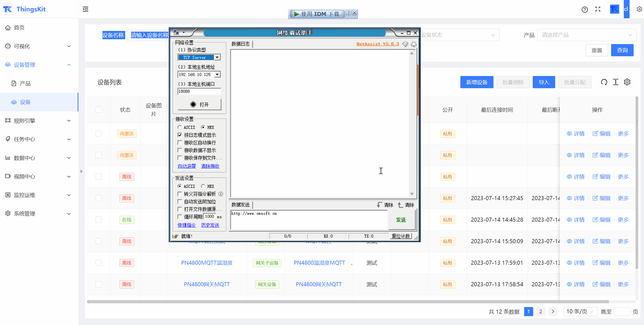
Task: Toggle 按日志模式显示 checkbox
Action: pos(180,135)
